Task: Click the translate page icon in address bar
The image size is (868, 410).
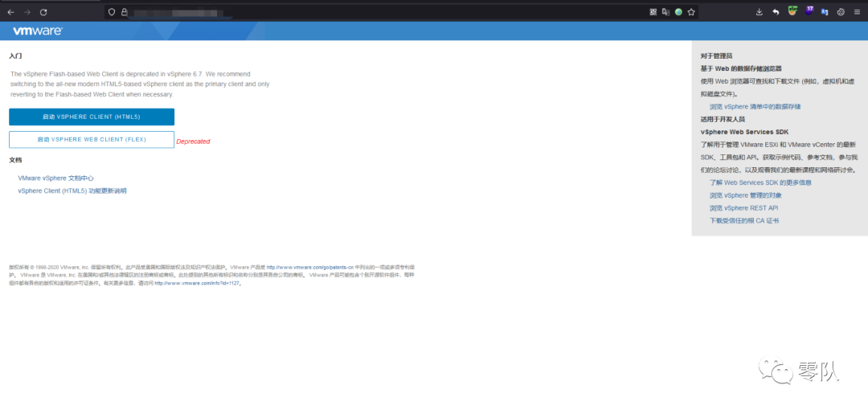Action: pyautogui.click(x=666, y=11)
